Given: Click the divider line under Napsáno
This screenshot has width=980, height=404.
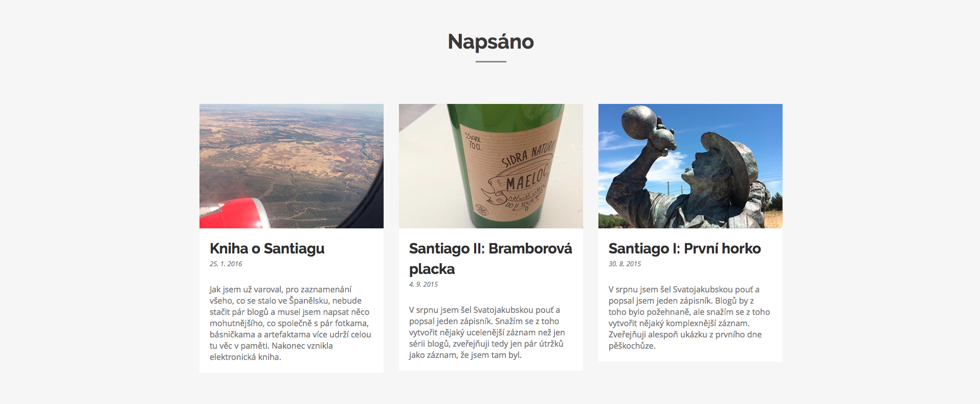Looking at the screenshot, I should [x=491, y=61].
